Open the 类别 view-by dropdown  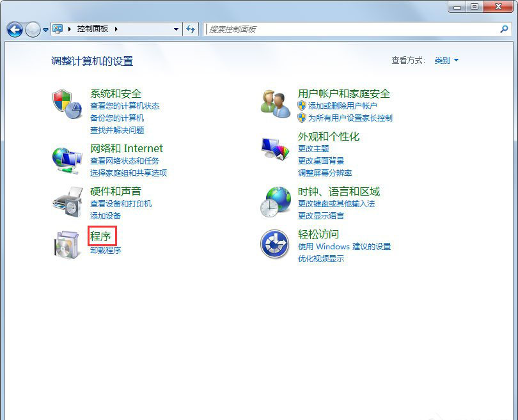point(446,61)
